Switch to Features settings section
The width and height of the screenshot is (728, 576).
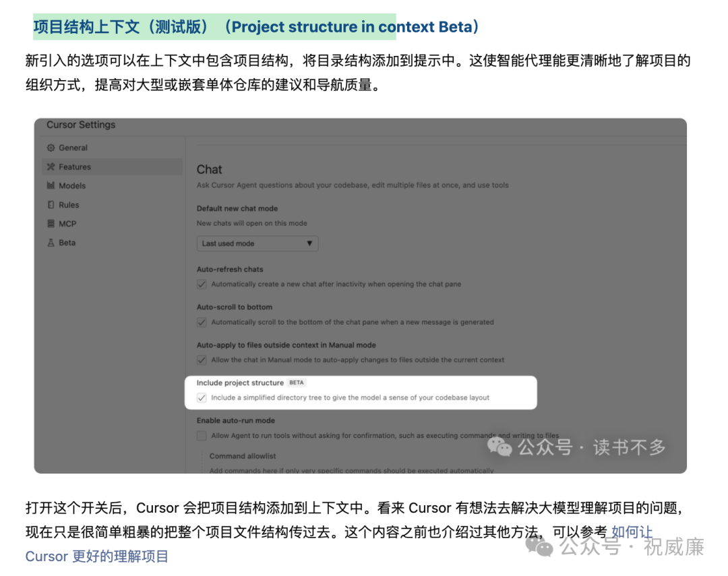(x=112, y=166)
